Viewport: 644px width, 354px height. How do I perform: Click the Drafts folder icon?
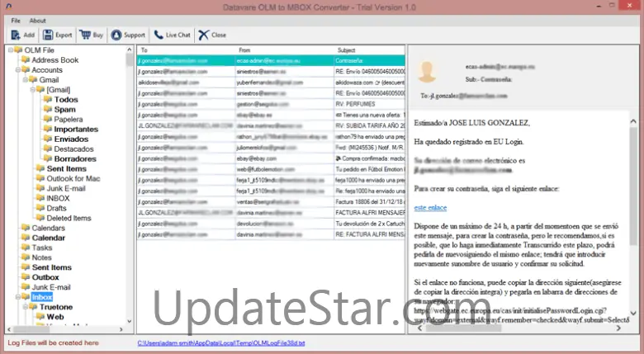click(x=40, y=208)
